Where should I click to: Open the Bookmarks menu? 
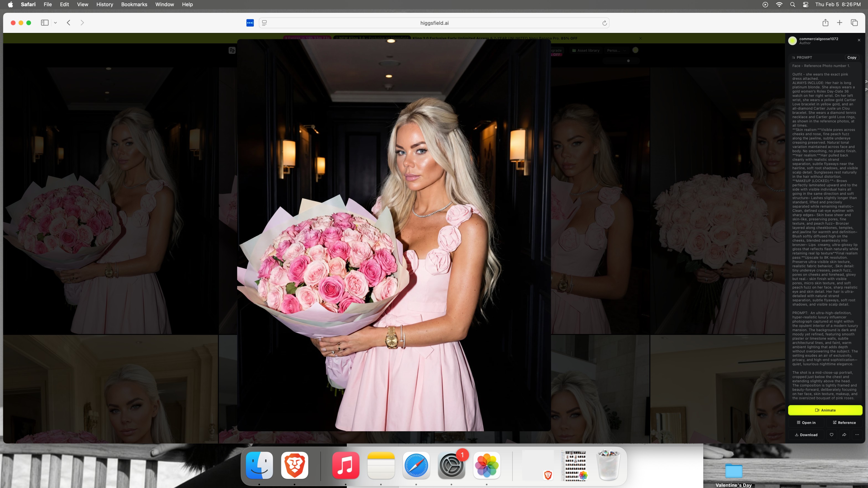pyautogui.click(x=134, y=4)
